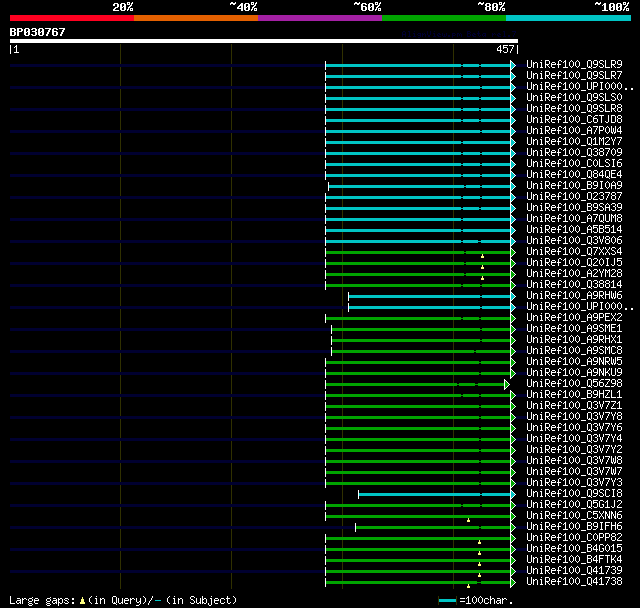Select label UniRef100_Q38709
The width and height of the screenshot is (640, 608).
[574, 153]
